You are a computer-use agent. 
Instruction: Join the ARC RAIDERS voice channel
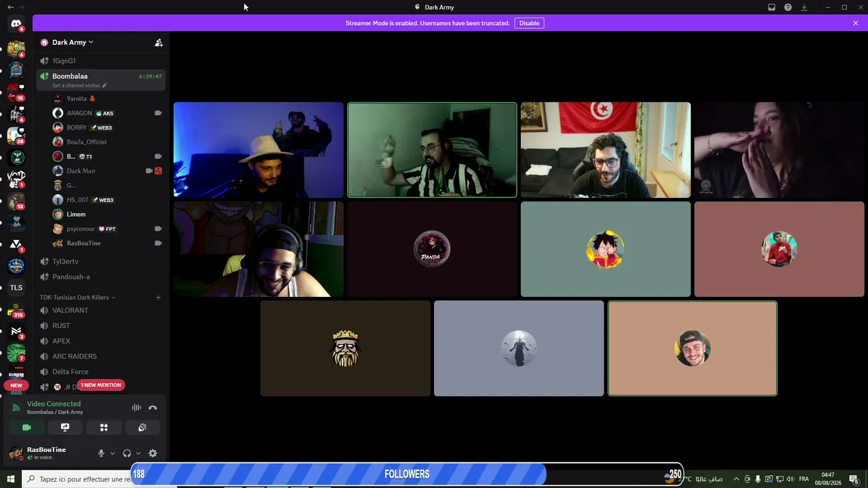[101, 357]
